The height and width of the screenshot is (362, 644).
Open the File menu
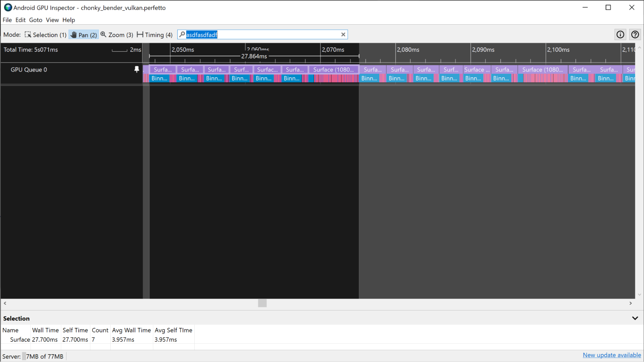click(7, 20)
